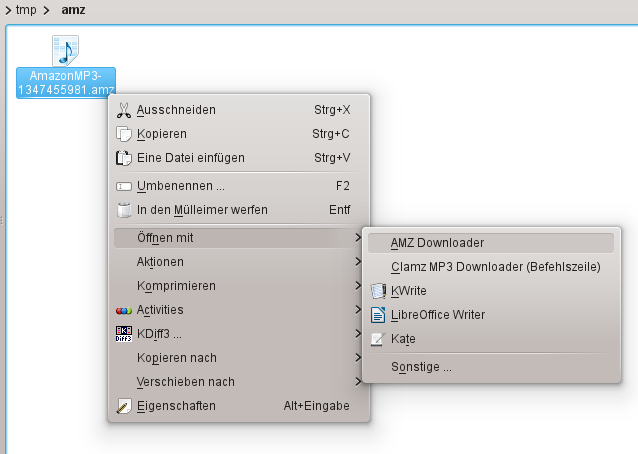Open the Verschieben nach menu entry

[x=239, y=382]
